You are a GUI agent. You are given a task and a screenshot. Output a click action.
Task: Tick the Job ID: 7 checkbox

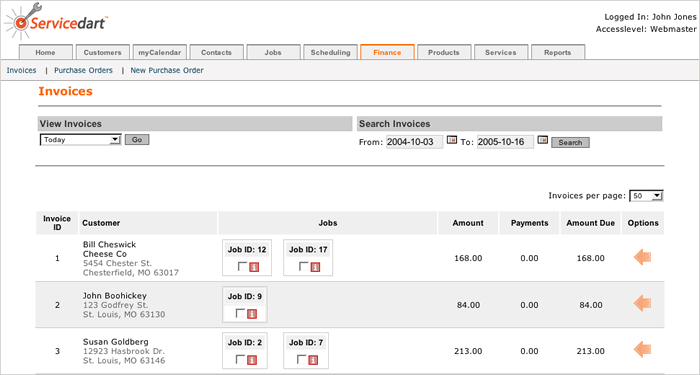click(x=302, y=359)
